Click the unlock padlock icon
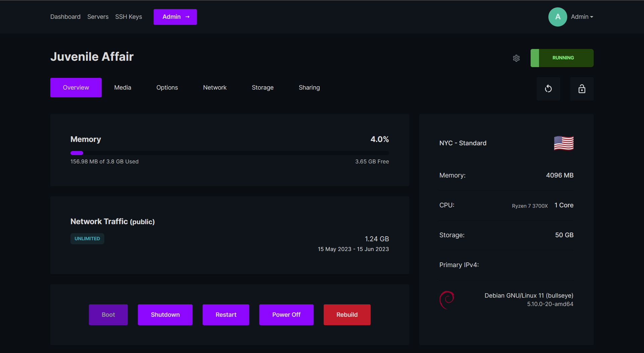 click(582, 89)
